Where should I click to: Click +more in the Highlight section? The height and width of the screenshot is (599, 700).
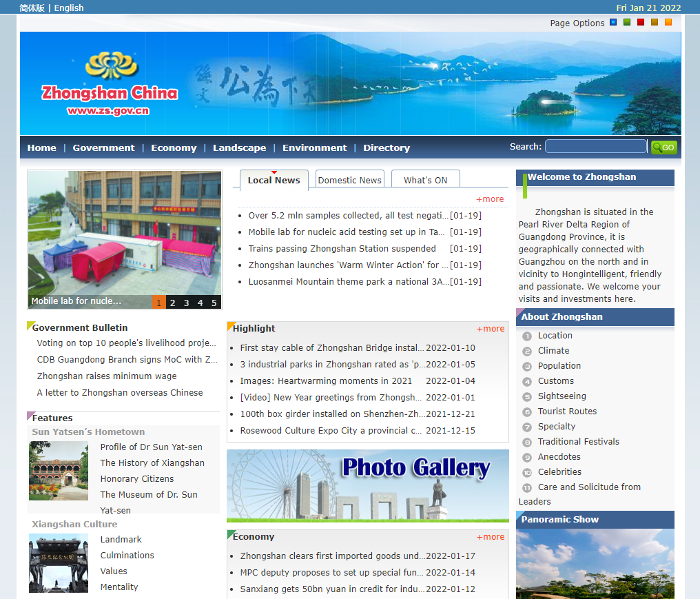(491, 329)
